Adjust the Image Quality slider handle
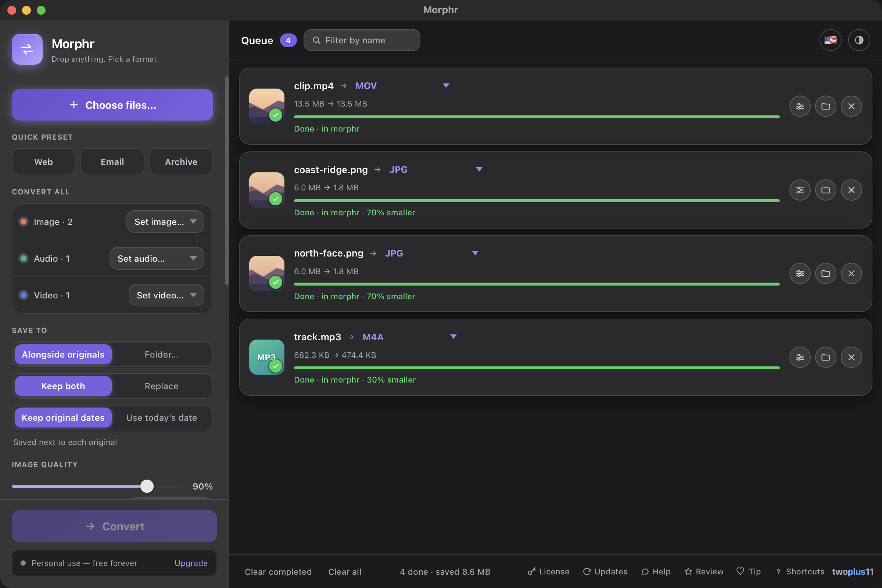Screen dimensions: 882x588 147,486
